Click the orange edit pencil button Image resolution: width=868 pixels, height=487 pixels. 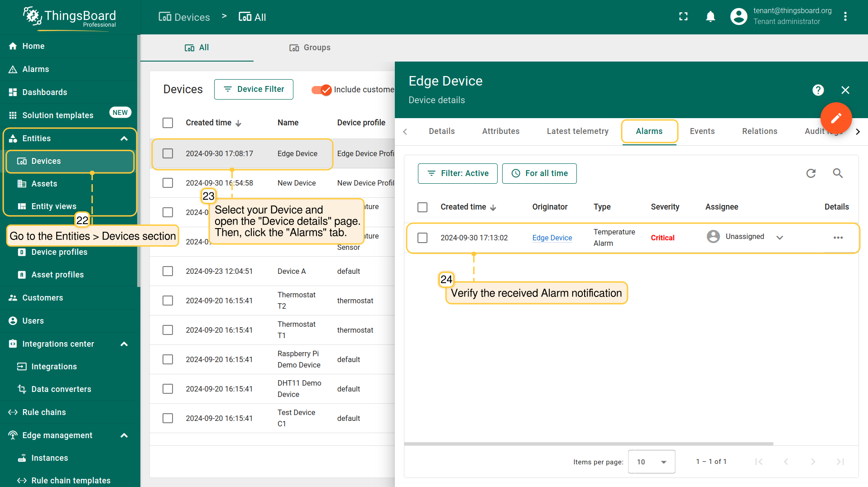tap(836, 118)
